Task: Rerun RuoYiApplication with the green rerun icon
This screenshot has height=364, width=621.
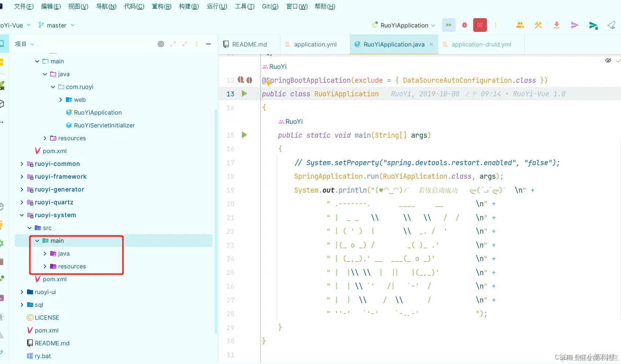Action: (x=449, y=25)
